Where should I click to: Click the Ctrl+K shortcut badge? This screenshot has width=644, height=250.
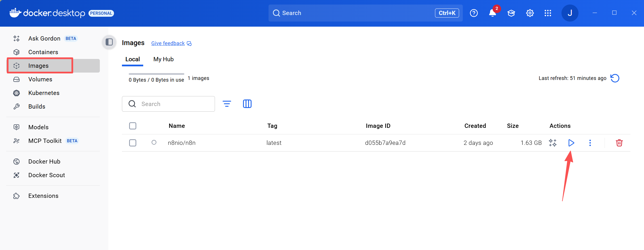(x=447, y=13)
